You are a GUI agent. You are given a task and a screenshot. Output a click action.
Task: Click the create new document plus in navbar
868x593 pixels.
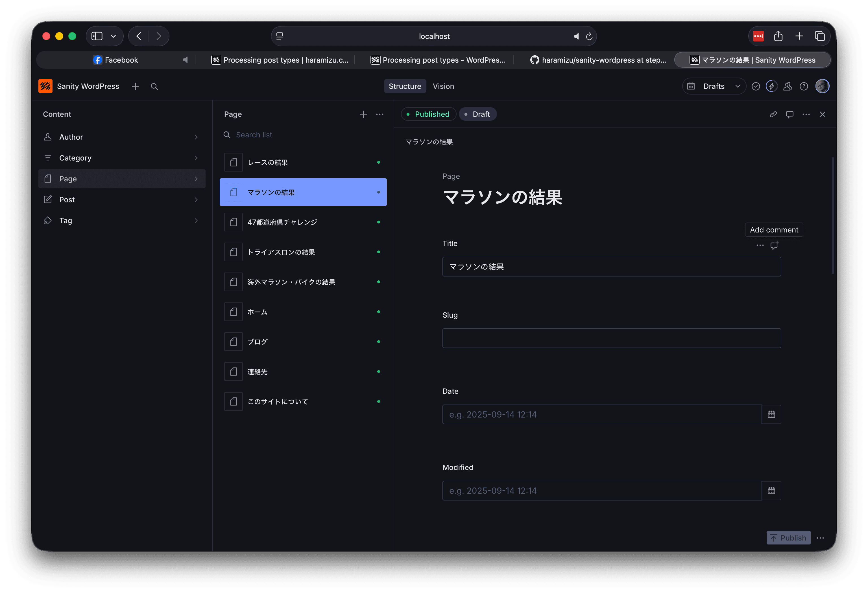point(136,87)
